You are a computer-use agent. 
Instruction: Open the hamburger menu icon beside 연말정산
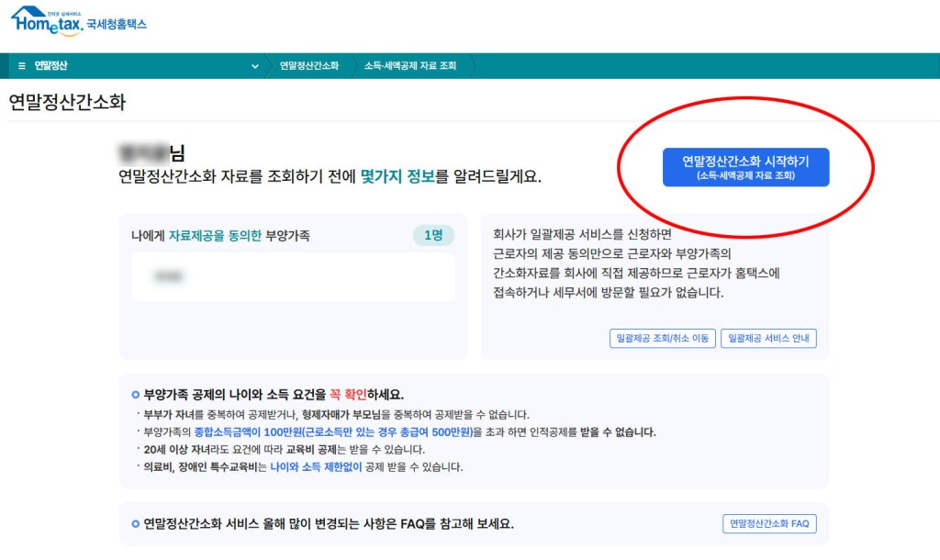[x=22, y=66]
